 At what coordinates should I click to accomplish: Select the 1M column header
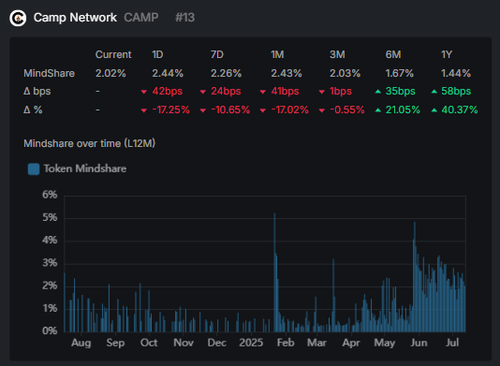pyautogui.click(x=277, y=54)
